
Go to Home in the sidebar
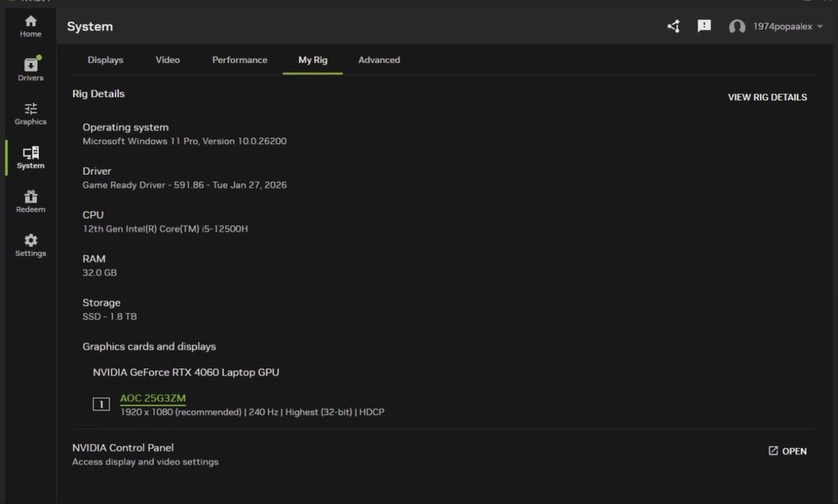pos(30,26)
